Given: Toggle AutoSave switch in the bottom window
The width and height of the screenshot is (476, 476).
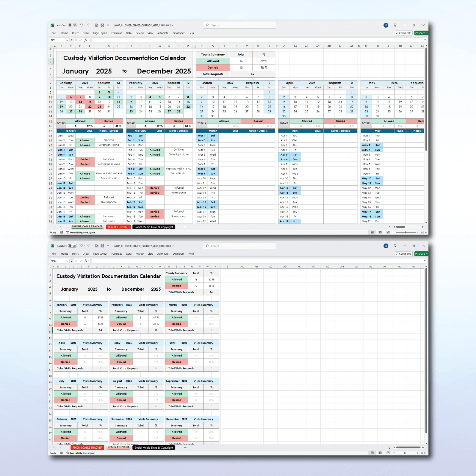Looking at the screenshot, I should click(x=73, y=246).
